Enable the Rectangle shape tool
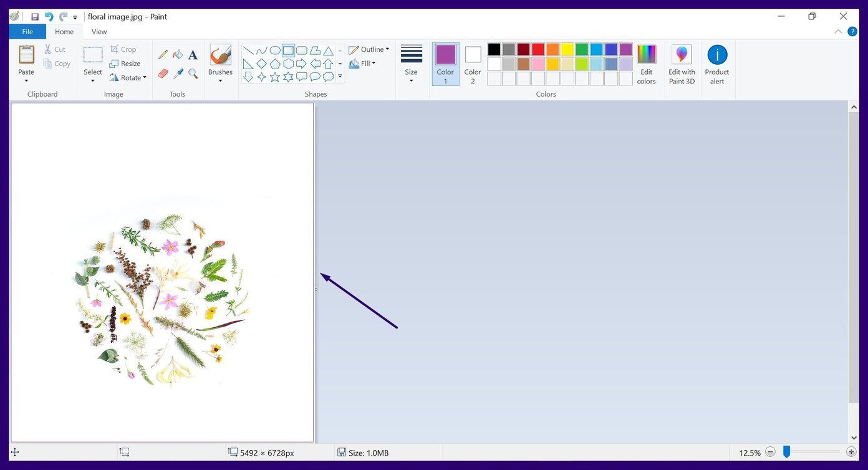868x470 pixels. pos(287,50)
